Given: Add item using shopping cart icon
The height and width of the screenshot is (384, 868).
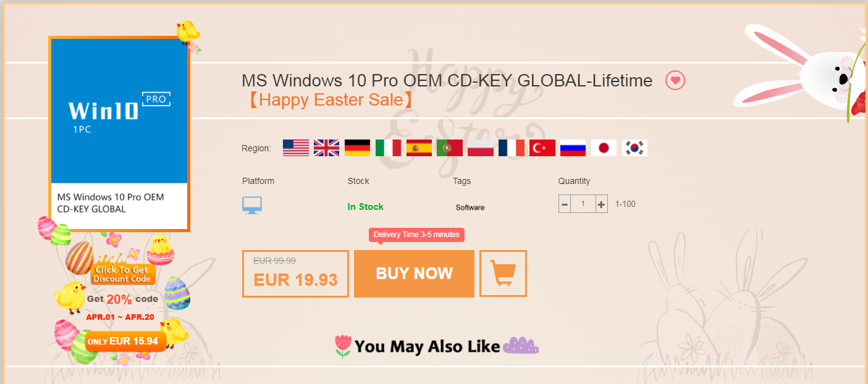Looking at the screenshot, I should [503, 273].
